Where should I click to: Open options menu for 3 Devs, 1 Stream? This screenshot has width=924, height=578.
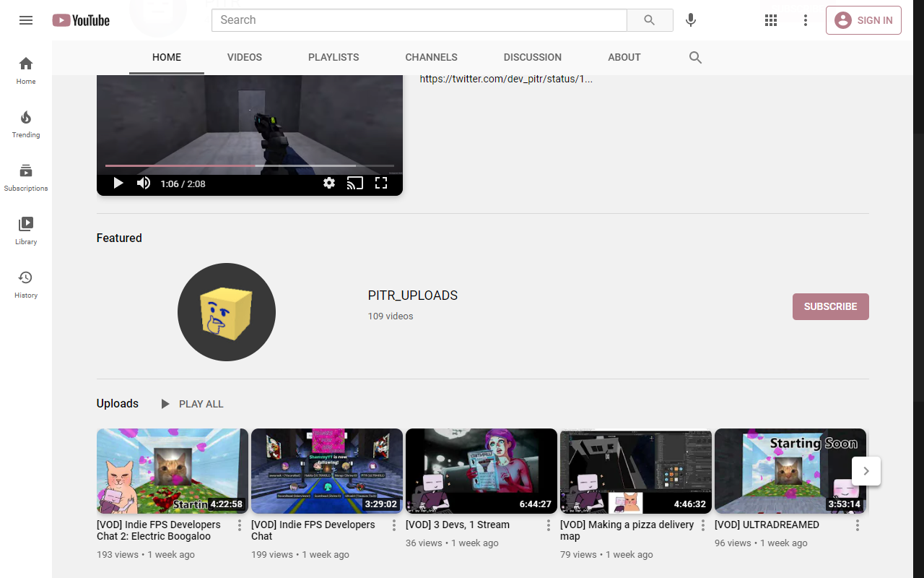[549, 525]
